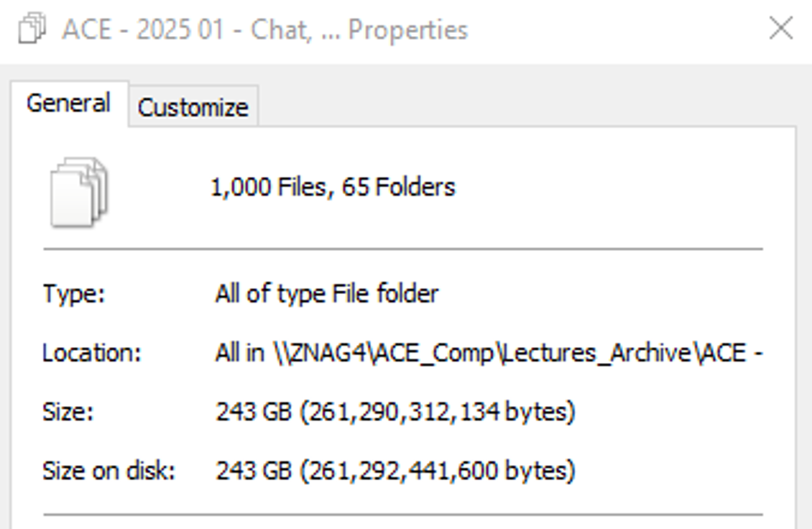Close the Properties dialog
This screenshot has height=529, width=812.
pos(781,28)
